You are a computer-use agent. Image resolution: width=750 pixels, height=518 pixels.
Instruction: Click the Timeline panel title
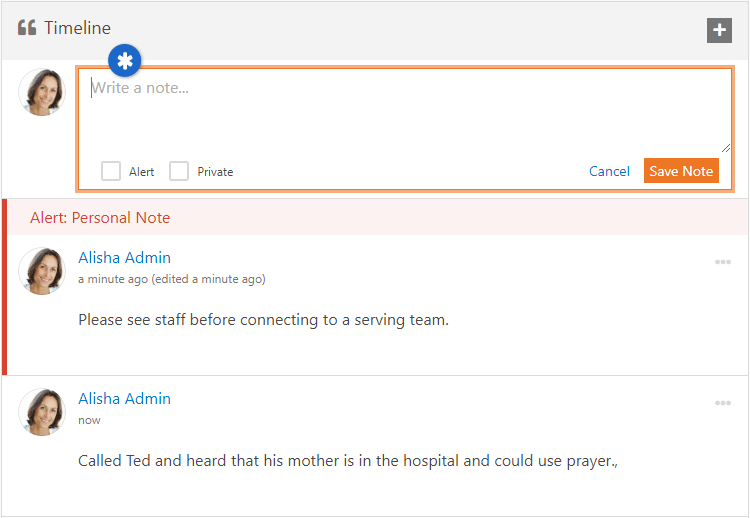tap(77, 28)
